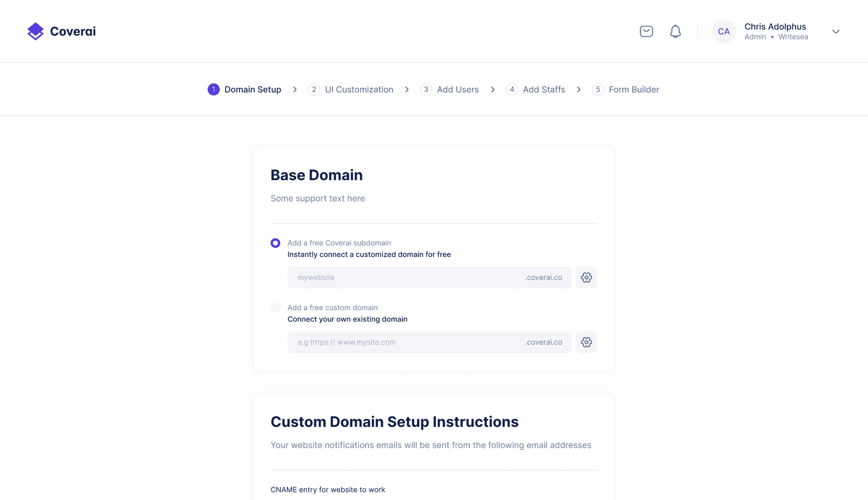The image size is (868, 500).
Task: Go to the UI Customization step
Action: [359, 89]
